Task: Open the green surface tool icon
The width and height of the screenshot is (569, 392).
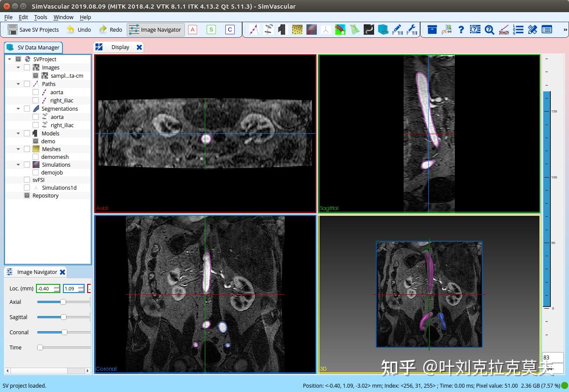Action: point(355,30)
